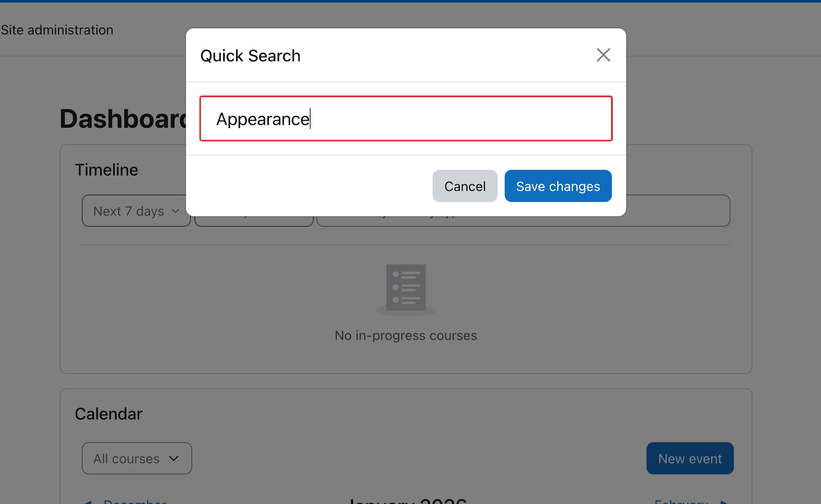Navigate to December in the calendar
This screenshot has height=504, width=821.
point(133,501)
